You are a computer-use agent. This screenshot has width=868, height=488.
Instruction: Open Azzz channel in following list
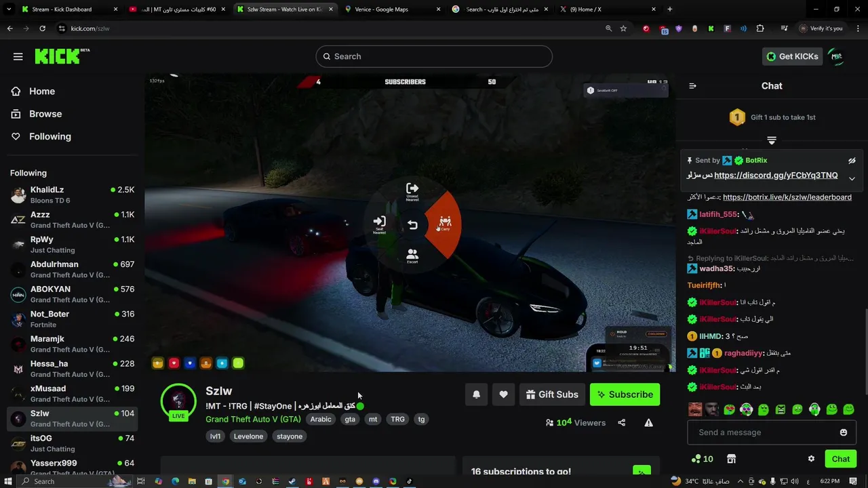(x=72, y=220)
